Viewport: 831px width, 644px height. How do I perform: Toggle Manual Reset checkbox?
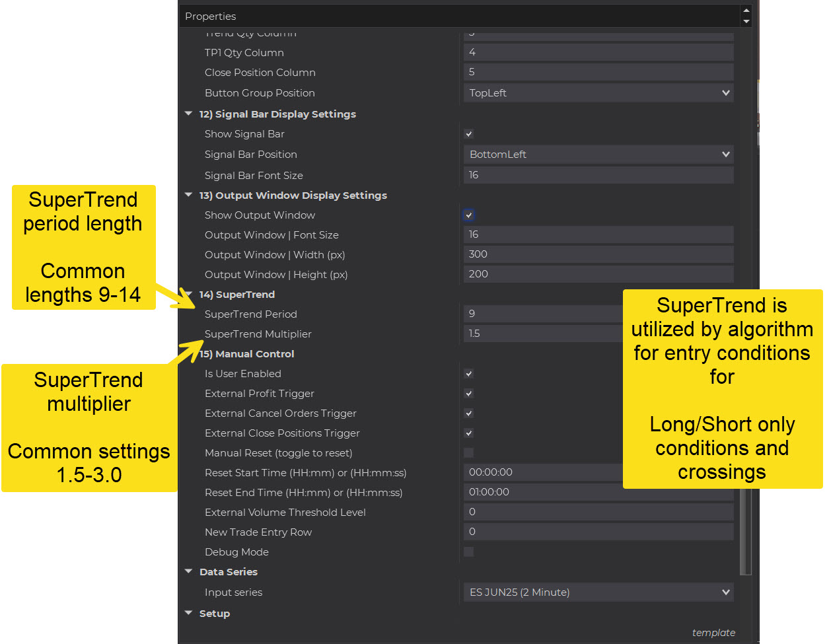point(469,453)
